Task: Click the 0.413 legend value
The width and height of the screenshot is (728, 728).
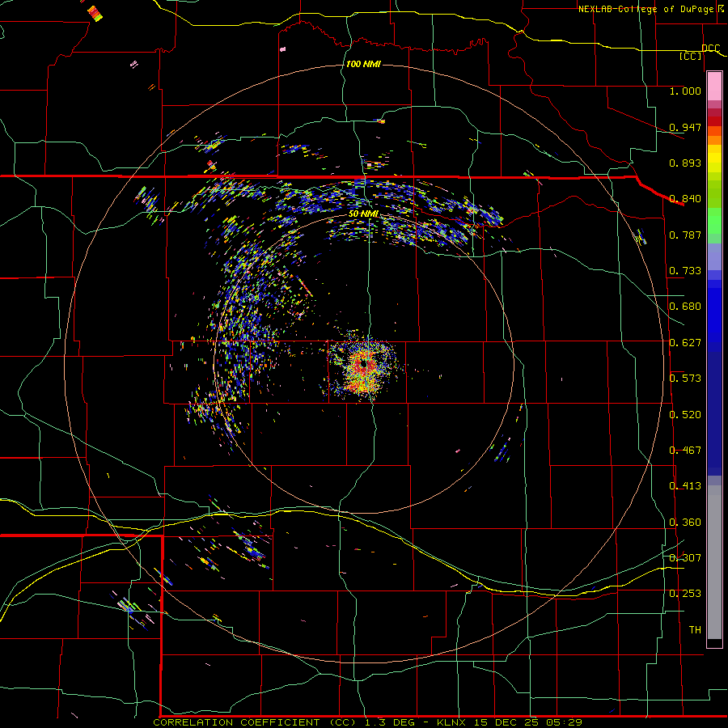Action: coord(685,486)
